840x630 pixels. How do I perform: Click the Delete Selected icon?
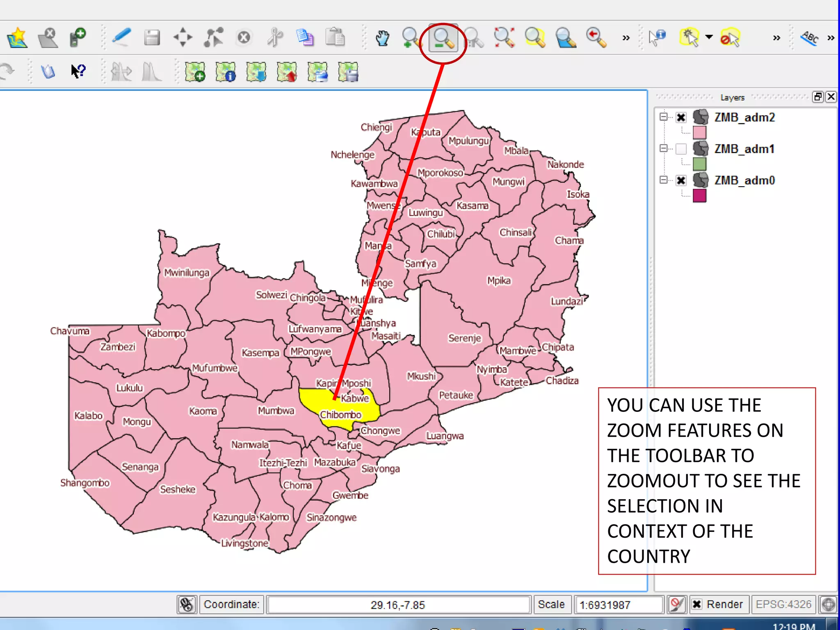244,38
